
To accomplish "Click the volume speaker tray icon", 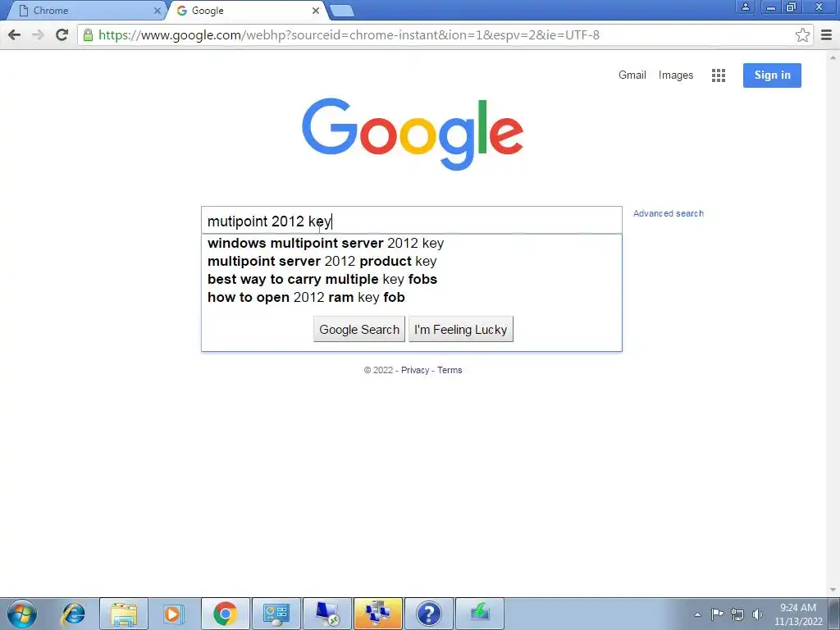I will coord(757,614).
